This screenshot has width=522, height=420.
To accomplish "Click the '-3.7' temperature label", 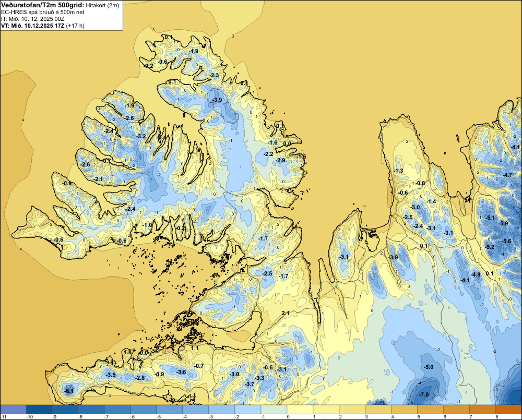I will [250, 384].
